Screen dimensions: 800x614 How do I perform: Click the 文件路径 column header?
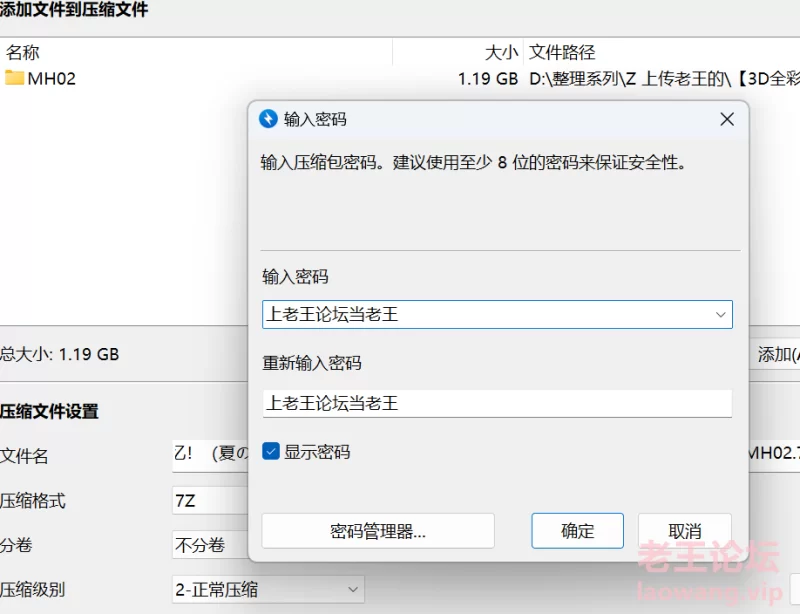tap(562, 52)
